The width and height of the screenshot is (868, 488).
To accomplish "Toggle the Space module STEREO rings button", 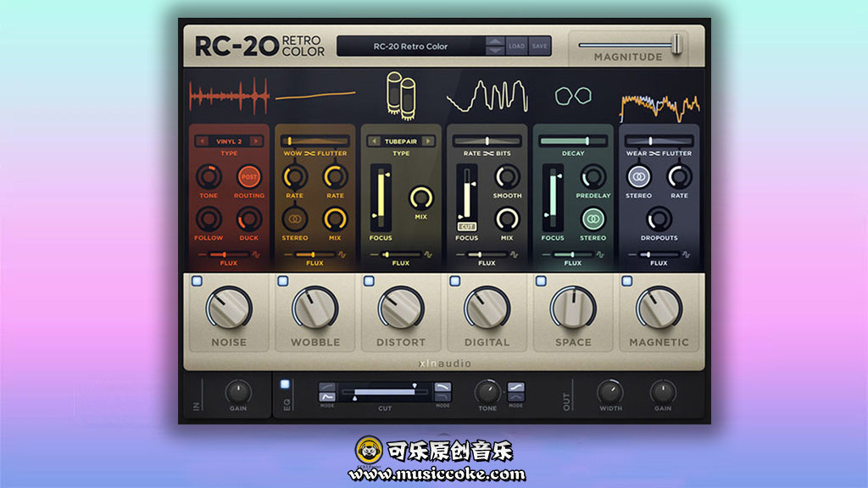I will click(x=593, y=219).
